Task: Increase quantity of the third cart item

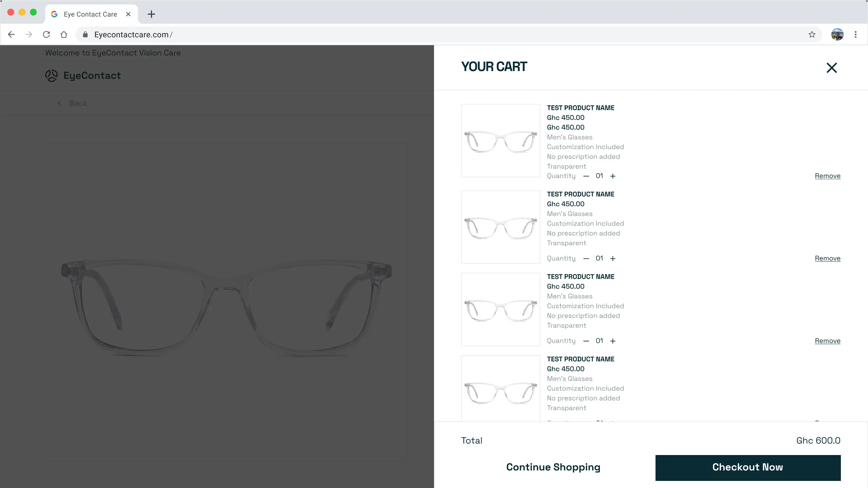Action: coord(612,341)
